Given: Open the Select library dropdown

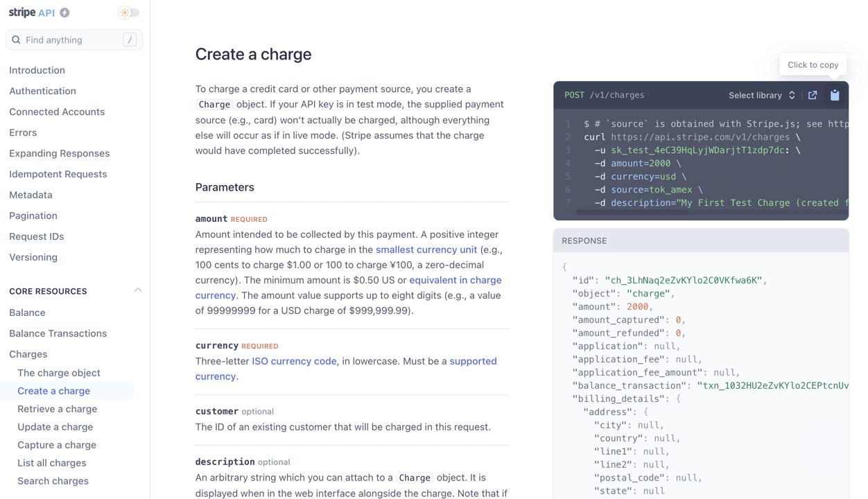Looking at the screenshot, I should tap(761, 95).
